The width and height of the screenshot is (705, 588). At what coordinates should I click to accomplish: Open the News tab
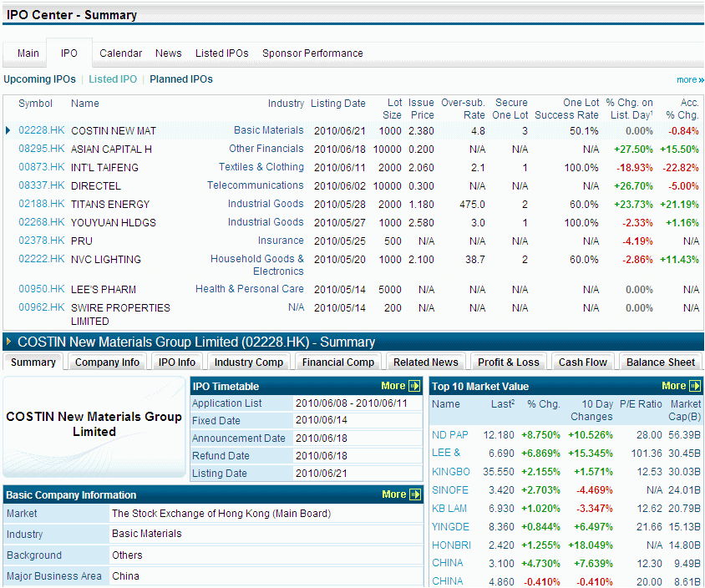click(168, 53)
